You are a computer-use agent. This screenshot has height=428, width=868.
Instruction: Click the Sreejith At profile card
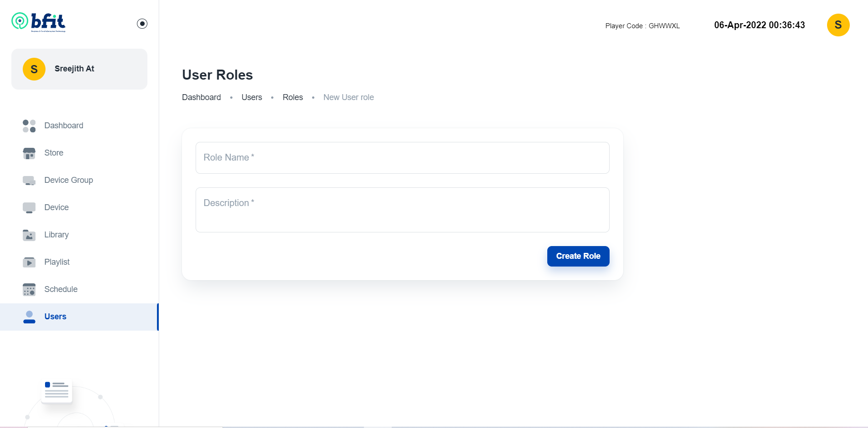tap(79, 69)
